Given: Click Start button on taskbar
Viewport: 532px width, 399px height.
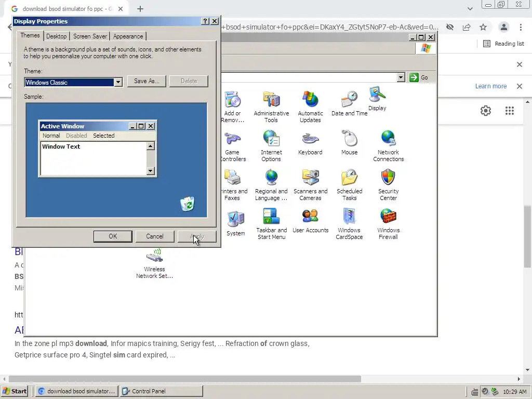Looking at the screenshot, I should pyautogui.click(x=15, y=391).
